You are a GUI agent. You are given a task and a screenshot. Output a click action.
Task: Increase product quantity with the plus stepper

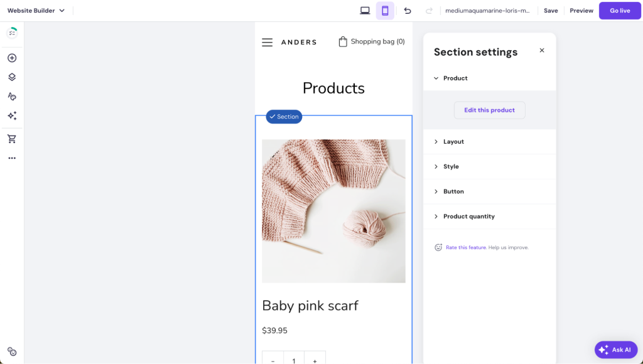point(315,359)
